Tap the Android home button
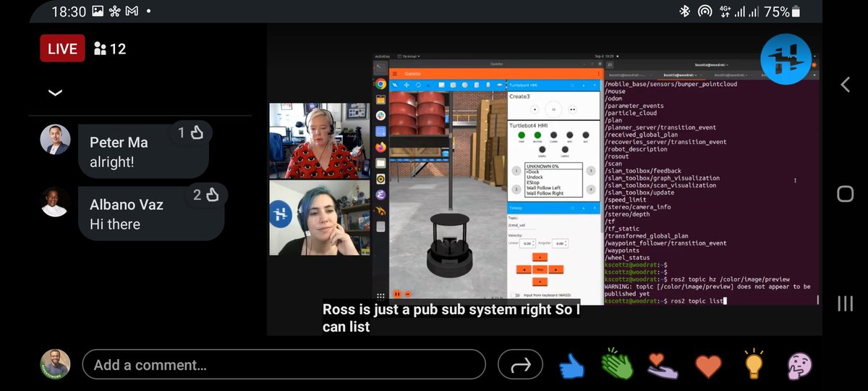This screenshot has height=391, width=868. click(x=845, y=194)
